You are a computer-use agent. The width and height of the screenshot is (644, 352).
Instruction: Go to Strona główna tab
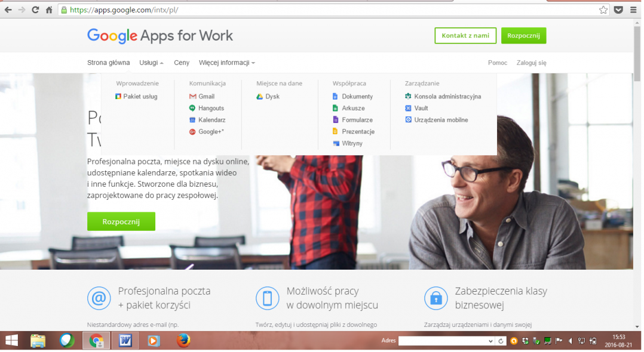tap(109, 63)
